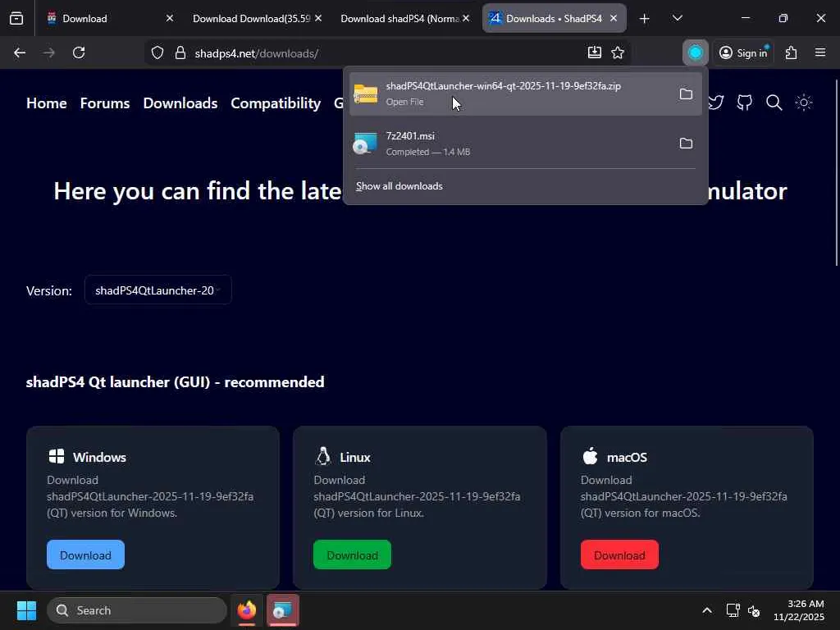Image resolution: width=840 pixels, height=630 pixels.
Task: Open shadPS4 GitHub page icon
Action: [745, 103]
